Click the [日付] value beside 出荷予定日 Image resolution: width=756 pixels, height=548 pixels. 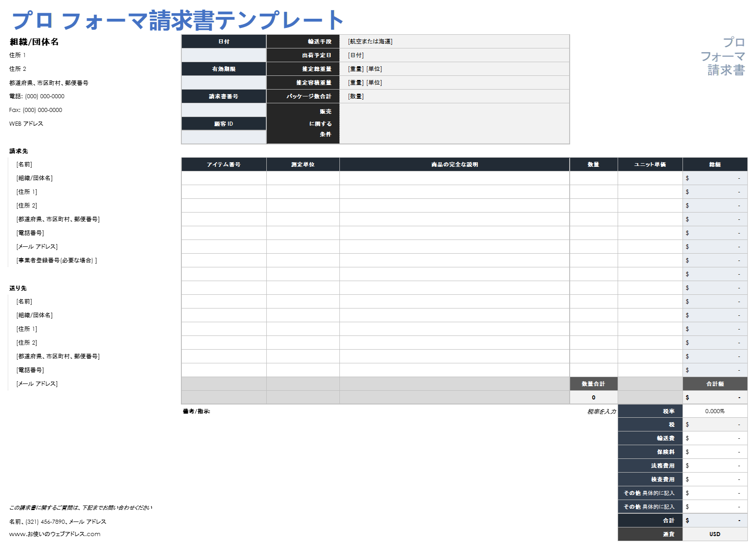(x=455, y=55)
